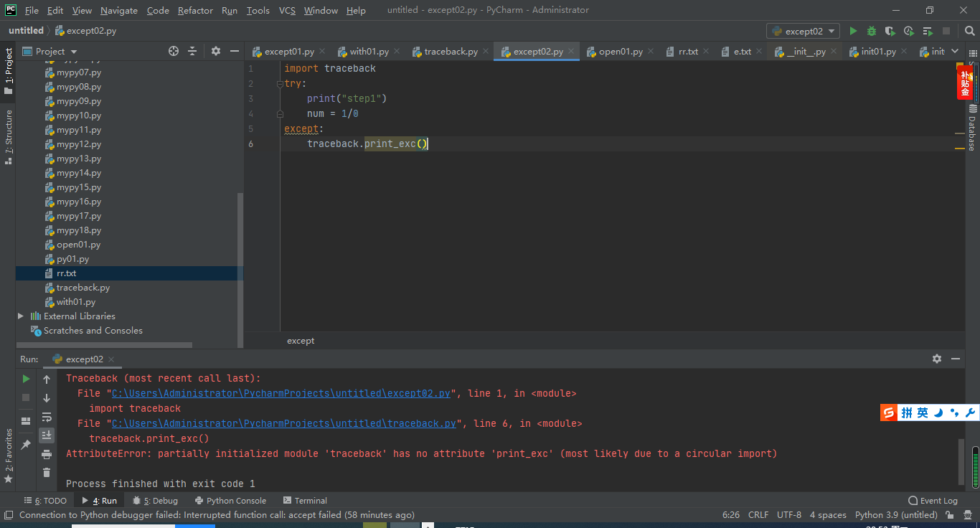Start debugging with the green bug icon
The height and width of the screenshot is (528, 980).
(872, 31)
